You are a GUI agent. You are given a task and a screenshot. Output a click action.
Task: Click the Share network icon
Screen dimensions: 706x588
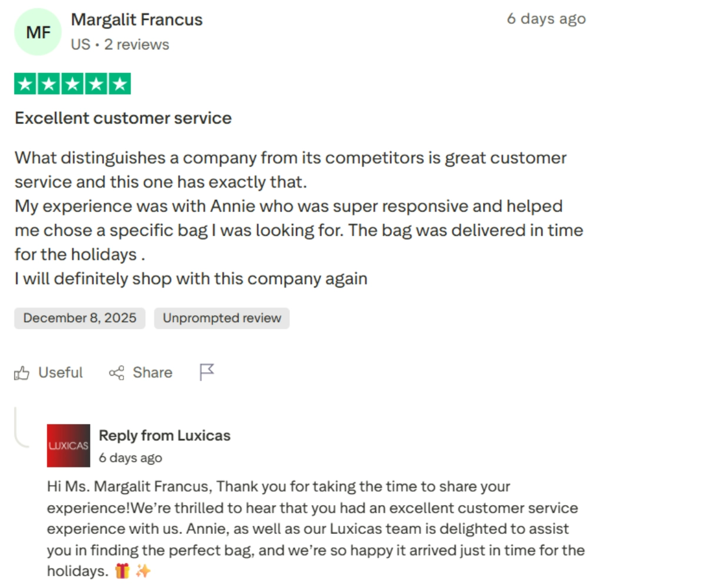pyautogui.click(x=116, y=373)
